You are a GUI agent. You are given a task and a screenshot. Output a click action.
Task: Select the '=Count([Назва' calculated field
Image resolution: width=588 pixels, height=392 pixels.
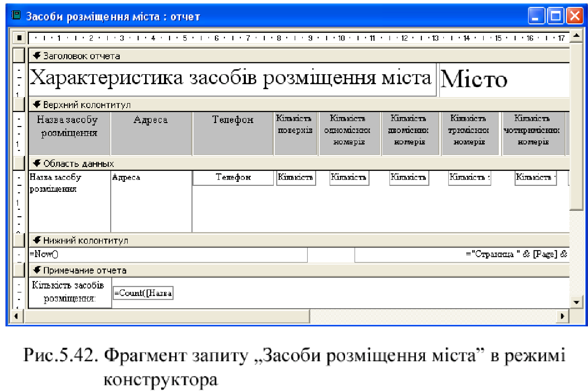click(x=143, y=293)
